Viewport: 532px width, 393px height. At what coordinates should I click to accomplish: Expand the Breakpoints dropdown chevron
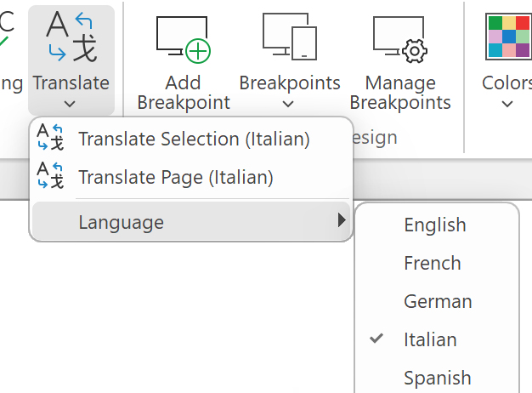click(x=289, y=104)
